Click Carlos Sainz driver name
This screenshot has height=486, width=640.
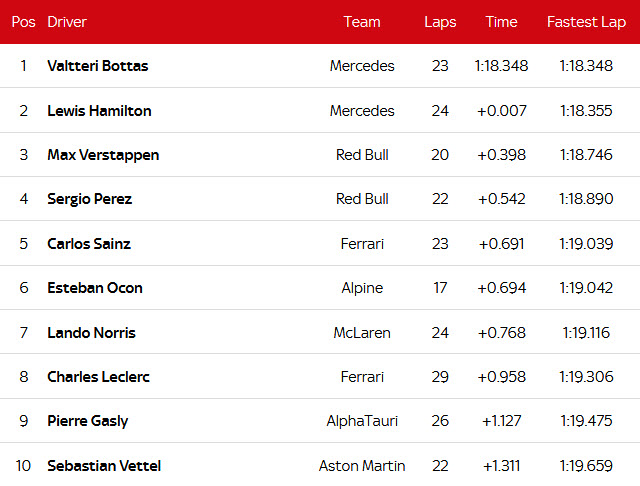pyautogui.click(x=89, y=244)
